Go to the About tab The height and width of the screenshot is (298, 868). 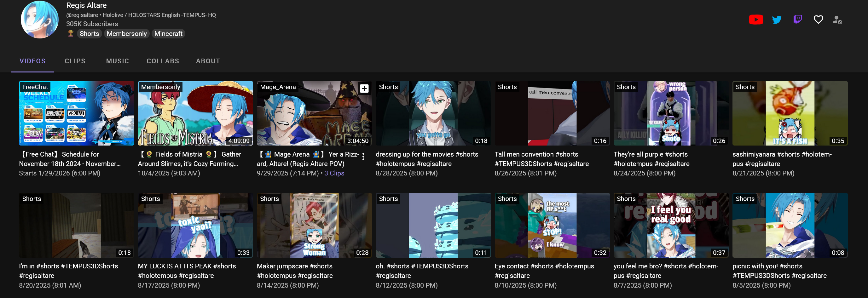[208, 61]
